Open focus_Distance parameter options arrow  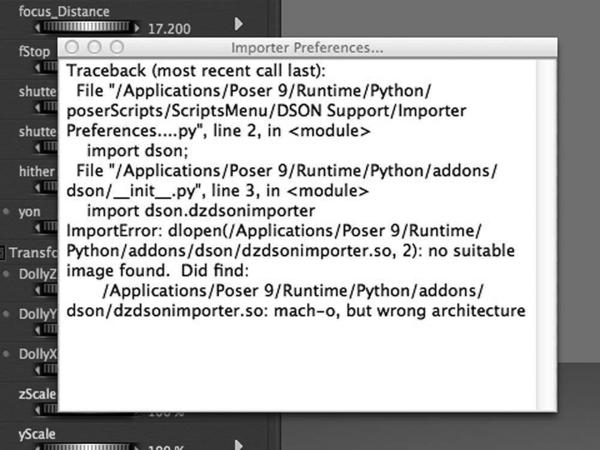pyautogui.click(x=238, y=24)
